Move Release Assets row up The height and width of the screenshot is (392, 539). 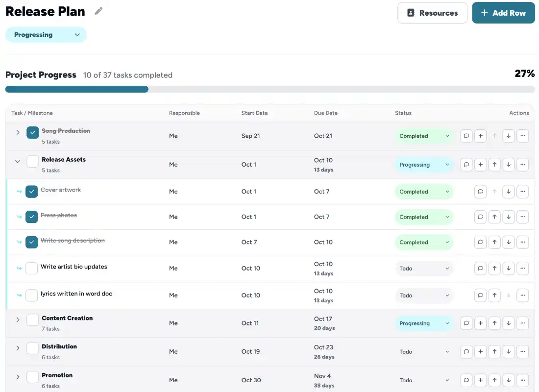494,164
